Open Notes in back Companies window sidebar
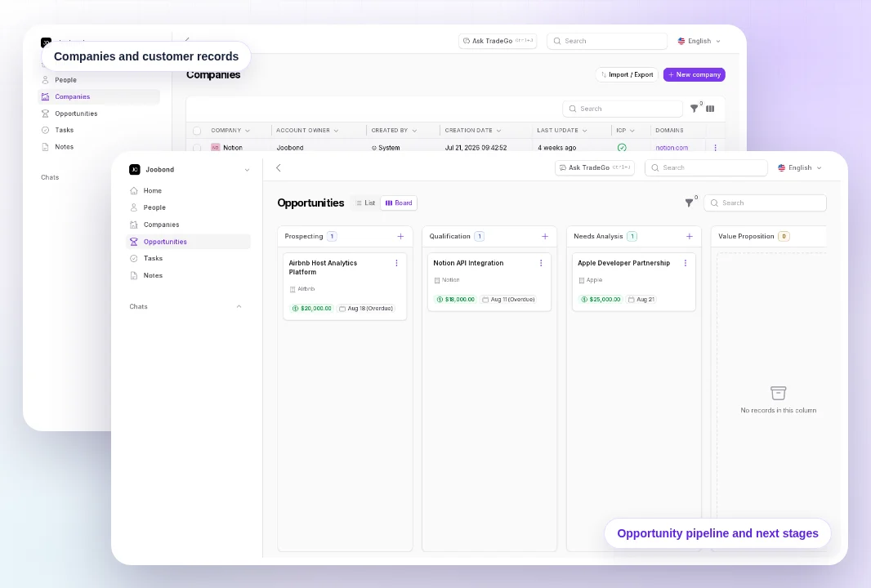This screenshot has height=588, width=871. tap(64, 146)
